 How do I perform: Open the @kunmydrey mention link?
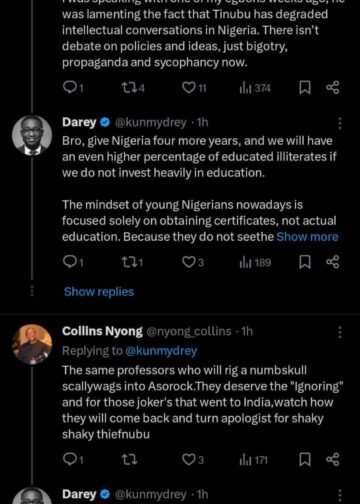pyautogui.click(x=161, y=351)
